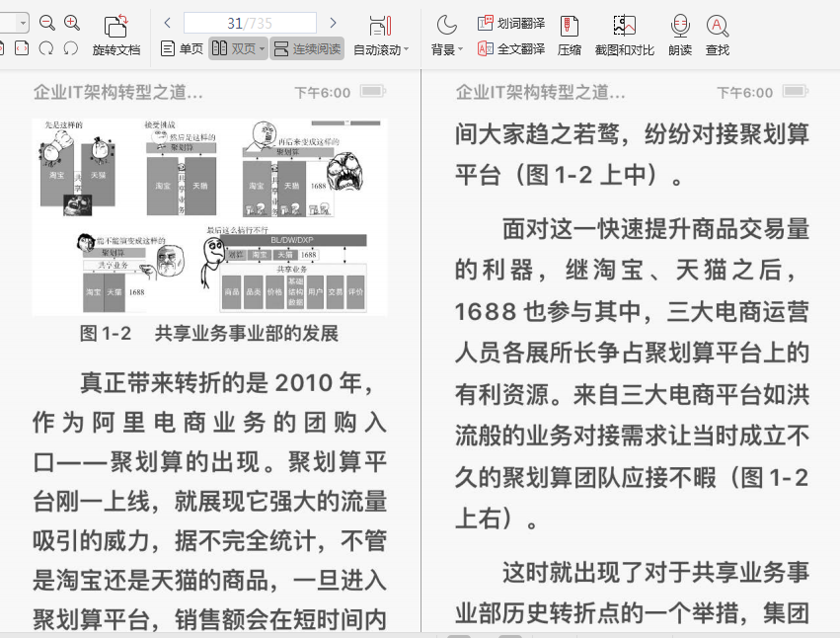The image size is (840, 638).
Task: Click line '业部历史转折点的一个举措，集团'
Action: pyautogui.click(x=632, y=613)
